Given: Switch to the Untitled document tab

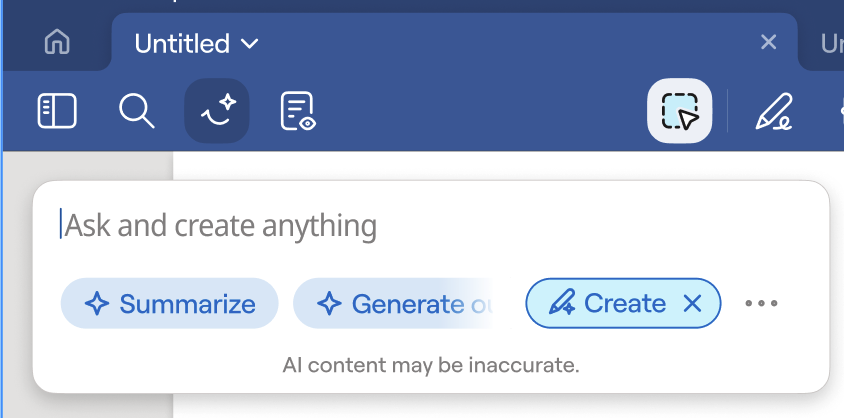Looking at the screenshot, I should pos(182,43).
